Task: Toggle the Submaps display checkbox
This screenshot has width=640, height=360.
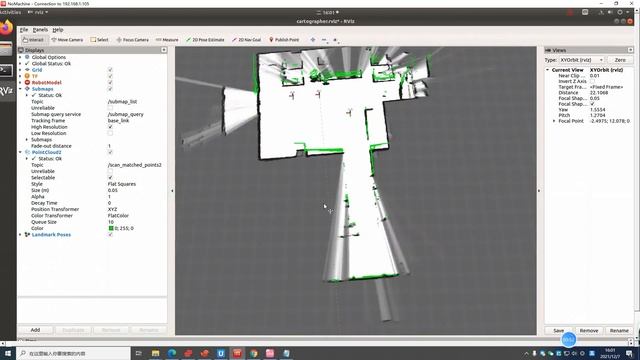Action: 110,89
